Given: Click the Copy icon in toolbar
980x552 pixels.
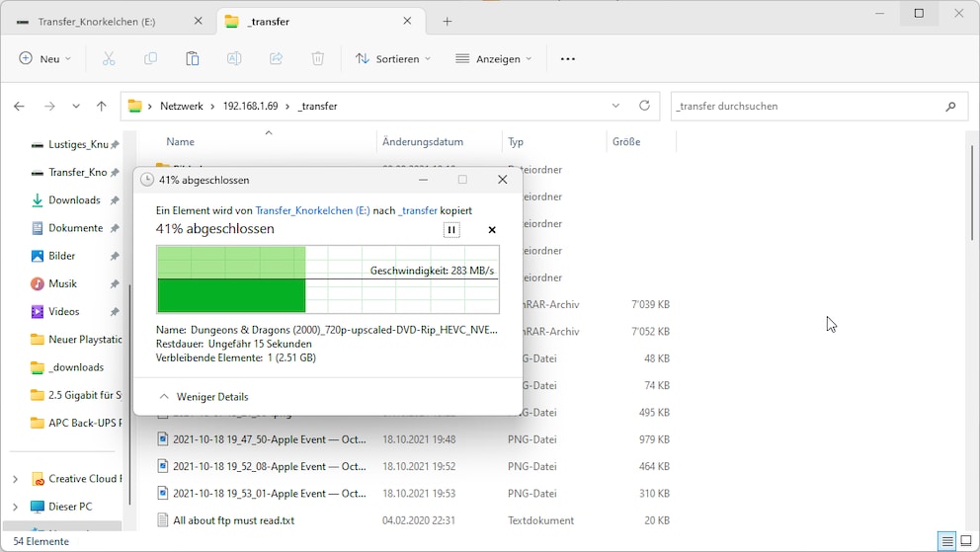Looking at the screenshot, I should [150, 58].
